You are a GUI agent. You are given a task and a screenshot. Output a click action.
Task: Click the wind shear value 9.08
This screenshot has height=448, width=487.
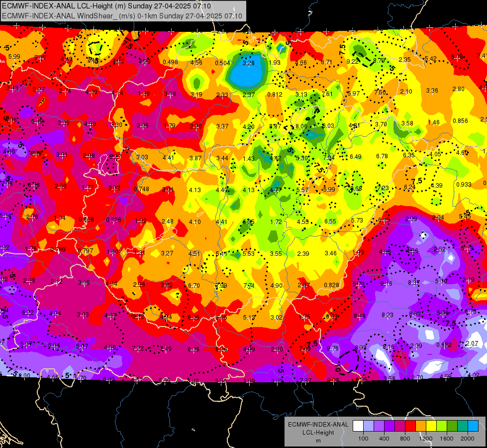[333, 380]
